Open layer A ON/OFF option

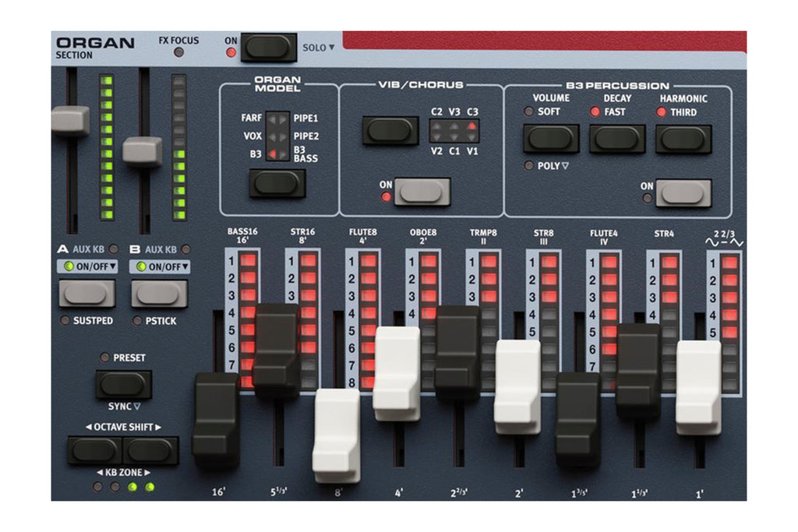pos(87,266)
